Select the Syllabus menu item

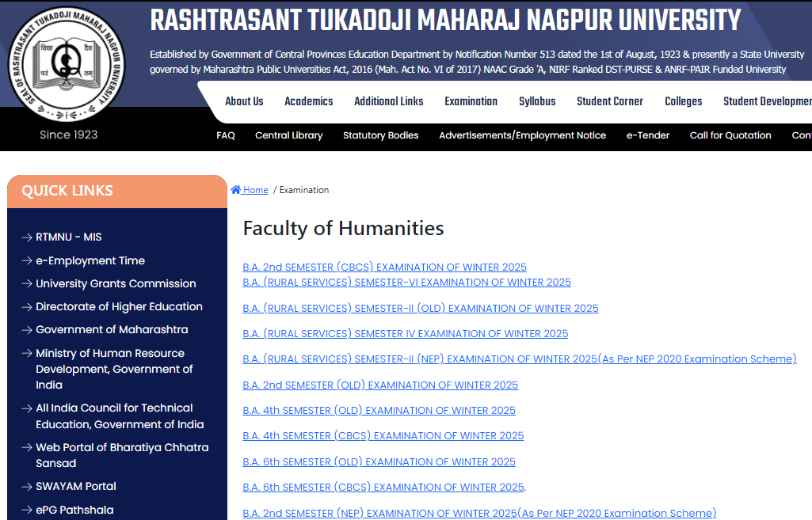(x=537, y=101)
